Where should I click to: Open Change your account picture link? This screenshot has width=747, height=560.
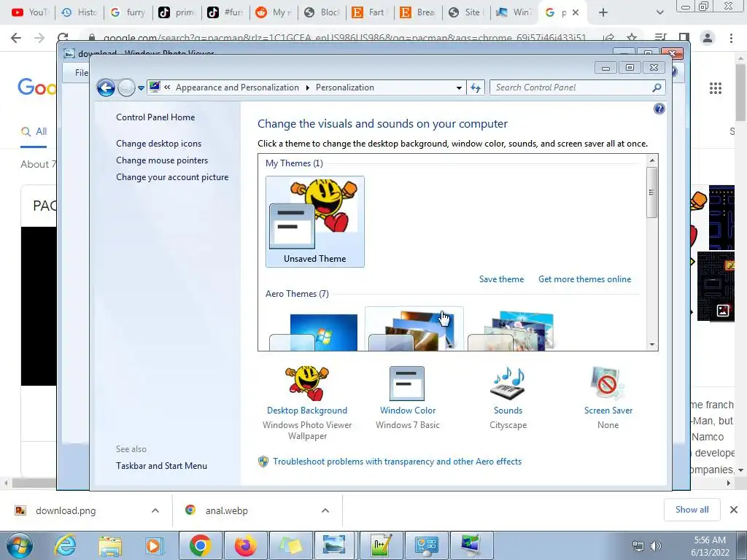coord(172,177)
